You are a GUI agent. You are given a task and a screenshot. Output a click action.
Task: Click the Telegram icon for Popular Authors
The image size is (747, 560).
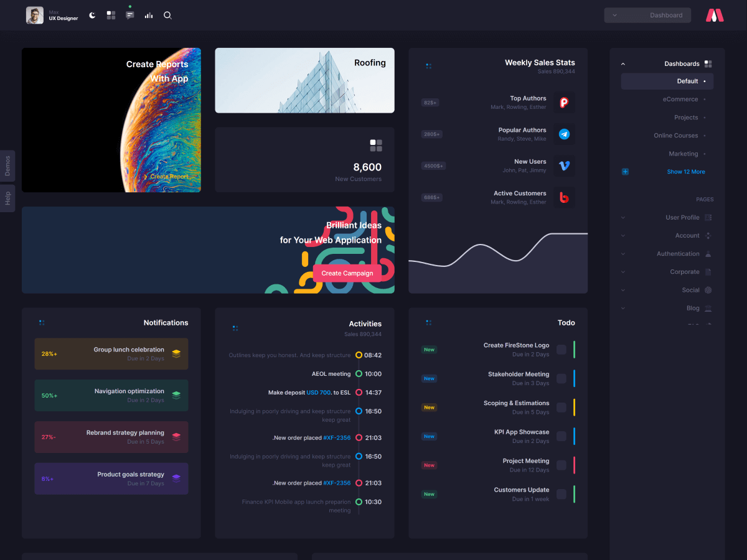coord(564,134)
